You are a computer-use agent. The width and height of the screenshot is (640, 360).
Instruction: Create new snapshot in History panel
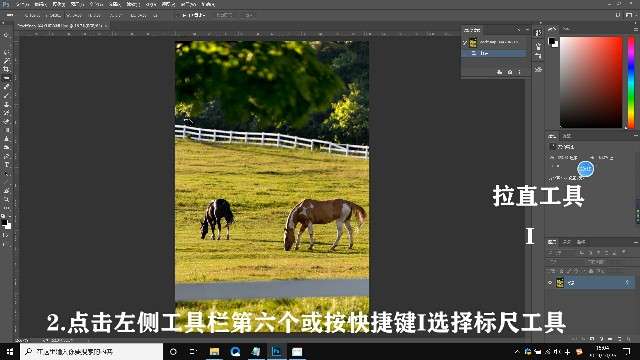pos(510,72)
